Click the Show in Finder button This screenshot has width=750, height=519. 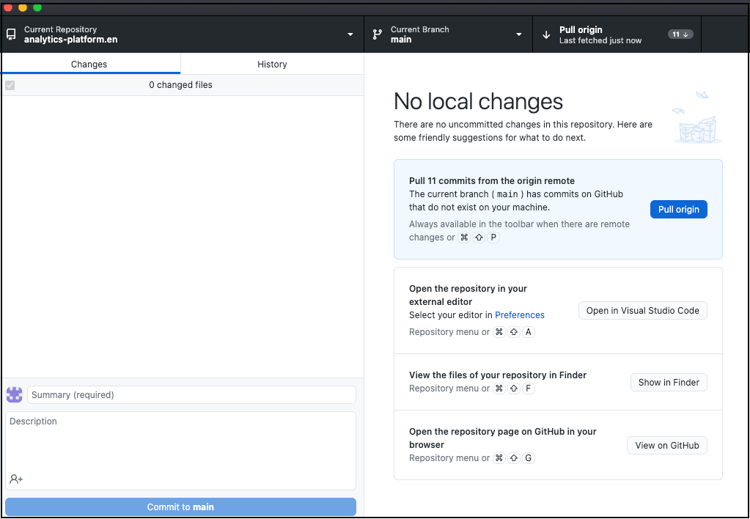click(x=668, y=382)
